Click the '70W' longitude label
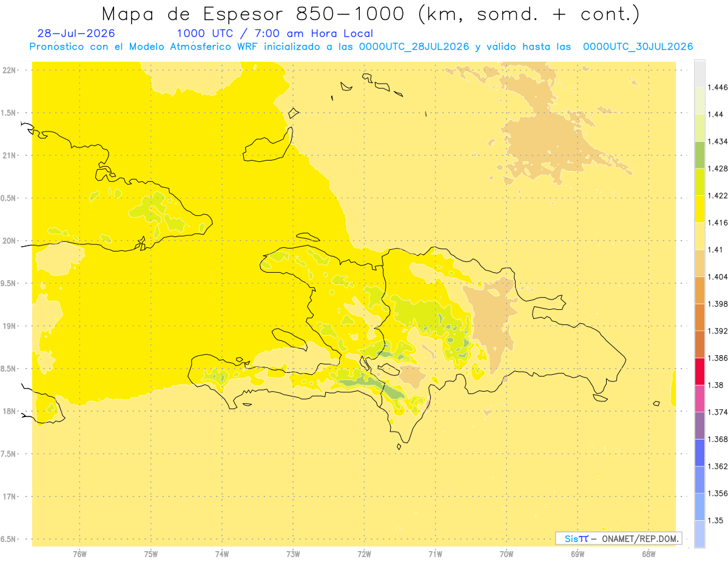The height and width of the screenshot is (562, 728). [507, 553]
